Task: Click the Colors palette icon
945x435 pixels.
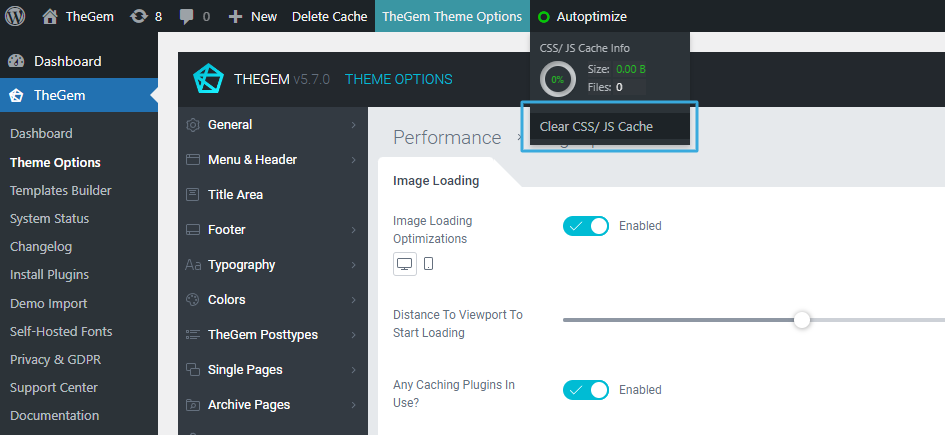Action: tap(193, 300)
